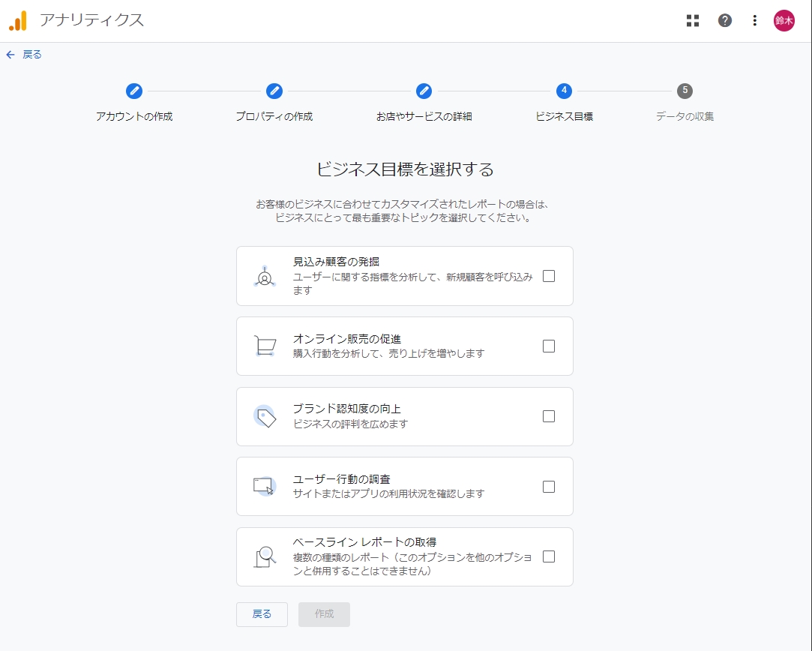Open the three-dot more options menu
The image size is (812, 651).
(754, 21)
